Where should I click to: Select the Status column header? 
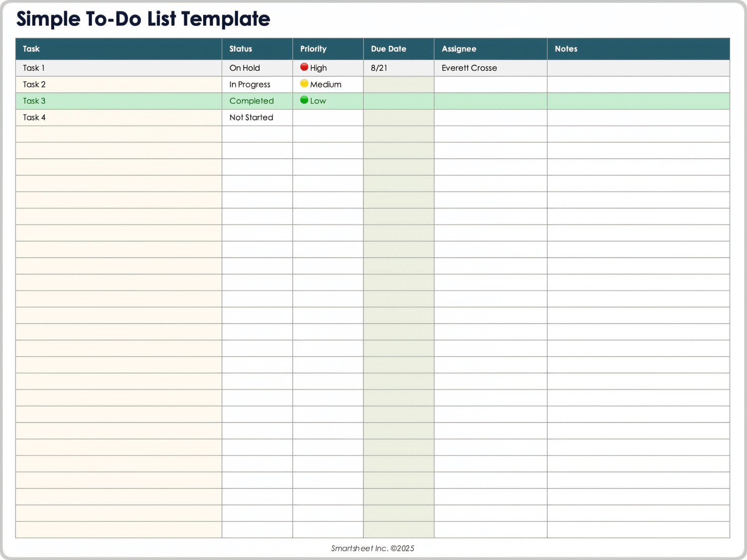click(240, 49)
